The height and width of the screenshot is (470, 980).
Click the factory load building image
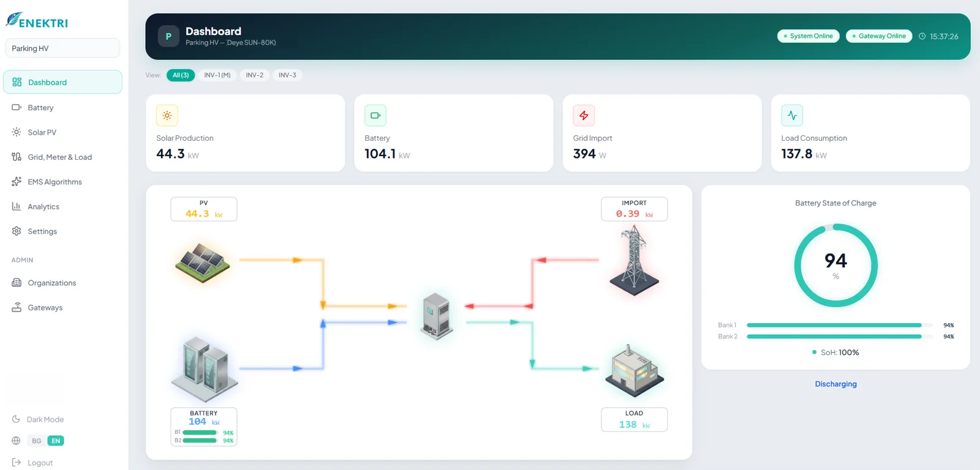[635, 371]
